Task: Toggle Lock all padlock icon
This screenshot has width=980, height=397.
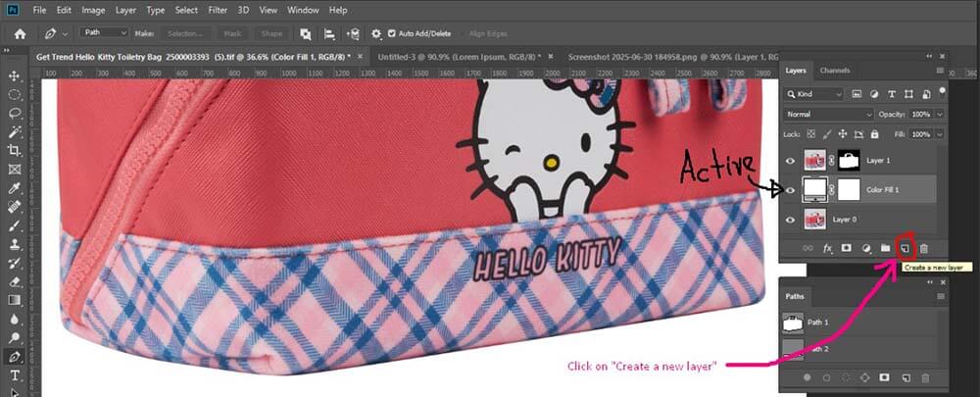Action: tap(874, 134)
